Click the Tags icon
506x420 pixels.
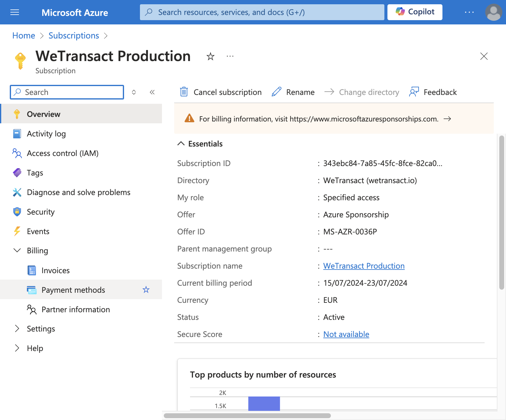tap(17, 173)
